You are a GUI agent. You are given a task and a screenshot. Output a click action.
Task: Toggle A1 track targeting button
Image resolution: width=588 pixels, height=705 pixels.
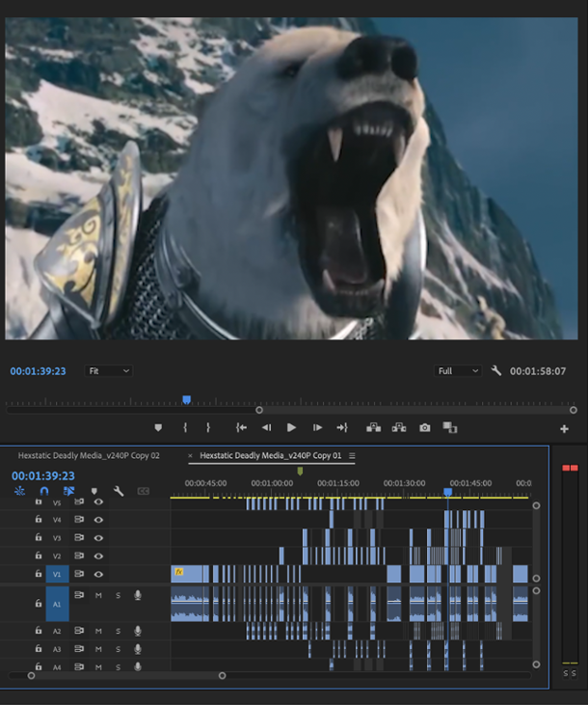(57, 604)
